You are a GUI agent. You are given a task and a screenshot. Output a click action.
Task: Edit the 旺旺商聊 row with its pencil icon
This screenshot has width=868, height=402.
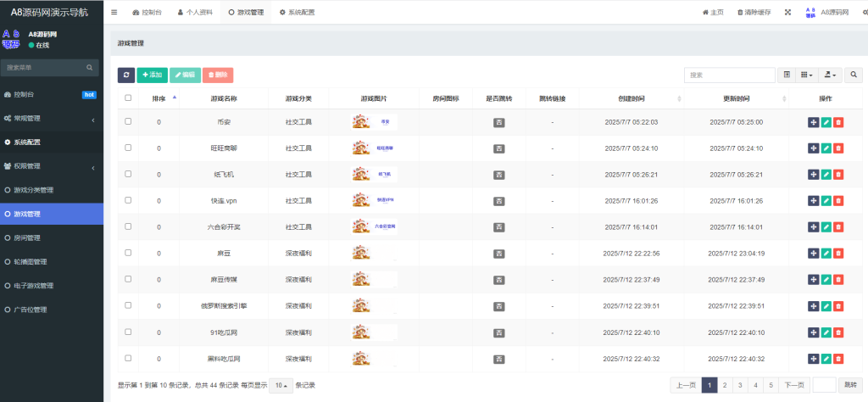click(826, 148)
